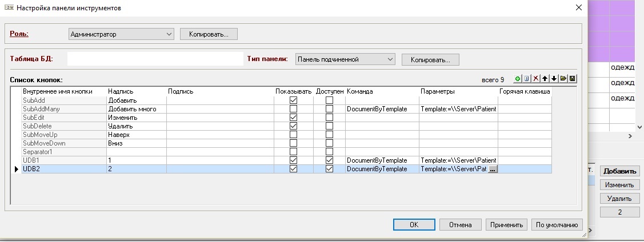This screenshot has width=644, height=242.
Task: Click the floppy disk save icon
Action: (572, 79)
